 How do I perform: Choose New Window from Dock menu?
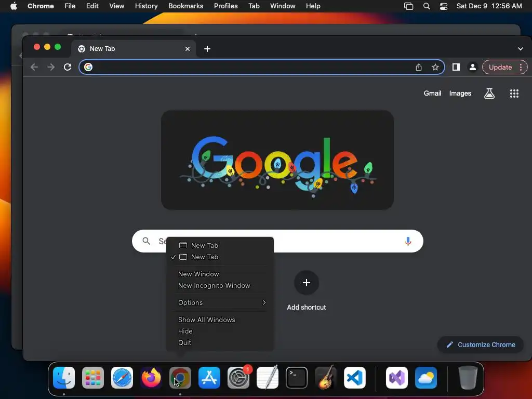(220, 274)
